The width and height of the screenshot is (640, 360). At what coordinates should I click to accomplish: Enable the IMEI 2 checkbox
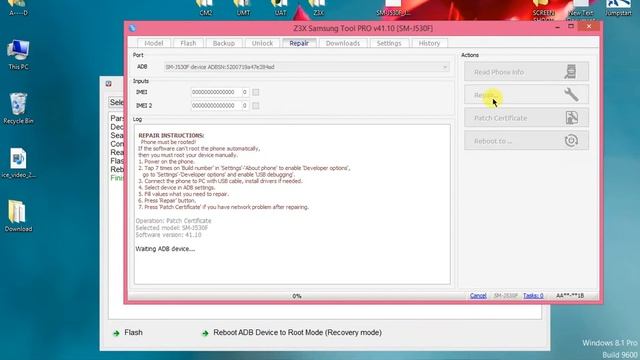[256, 106]
